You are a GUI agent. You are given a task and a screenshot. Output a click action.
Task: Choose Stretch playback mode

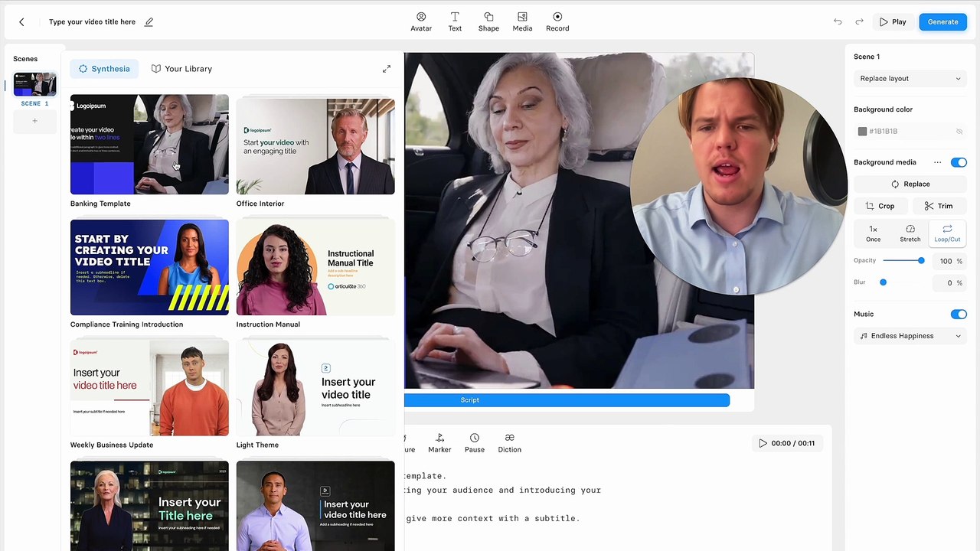[x=910, y=233]
